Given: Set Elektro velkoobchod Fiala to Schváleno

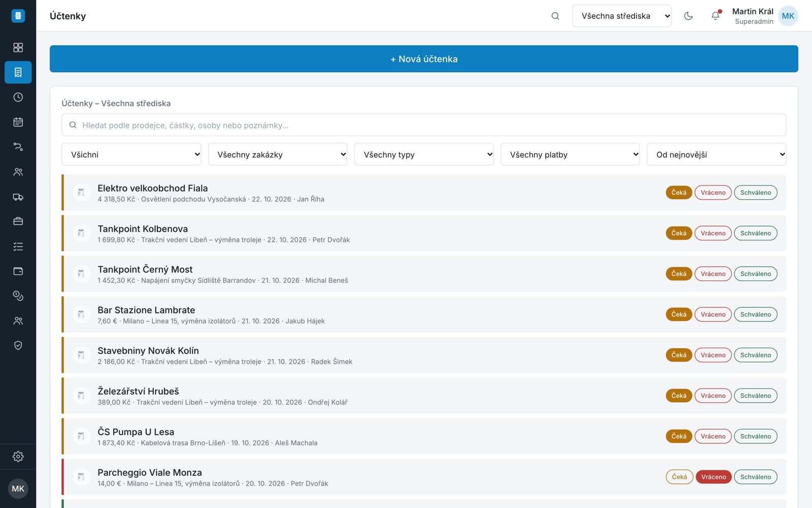Looking at the screenshot, I should 755,193.
